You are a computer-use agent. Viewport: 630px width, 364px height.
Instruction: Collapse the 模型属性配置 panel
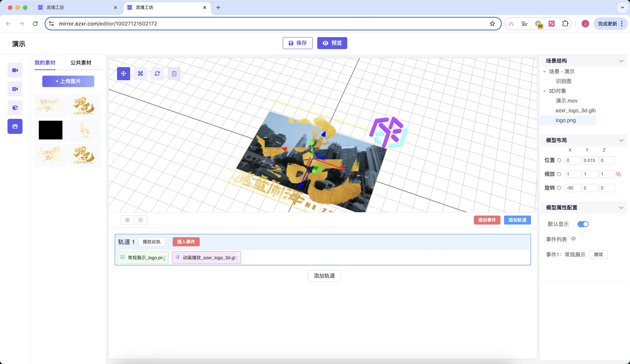(621, 208)
